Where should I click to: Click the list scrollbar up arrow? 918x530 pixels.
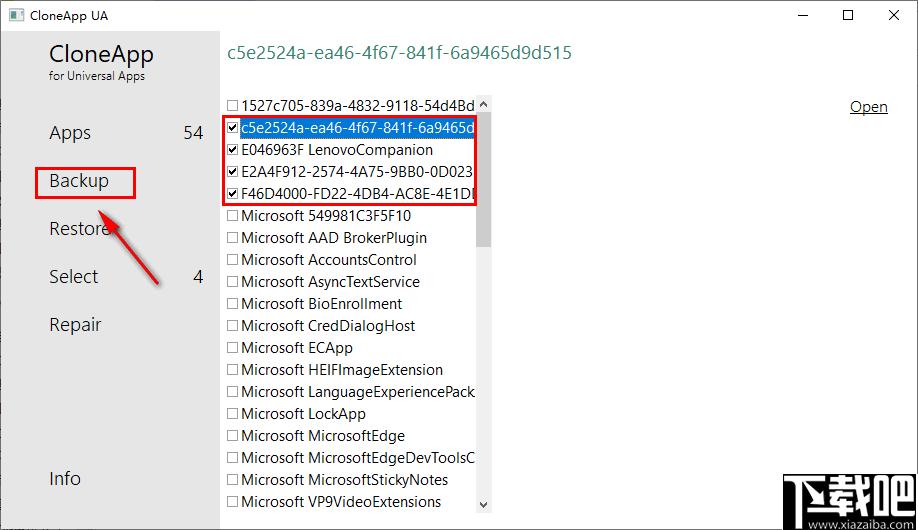pos(484,104)
